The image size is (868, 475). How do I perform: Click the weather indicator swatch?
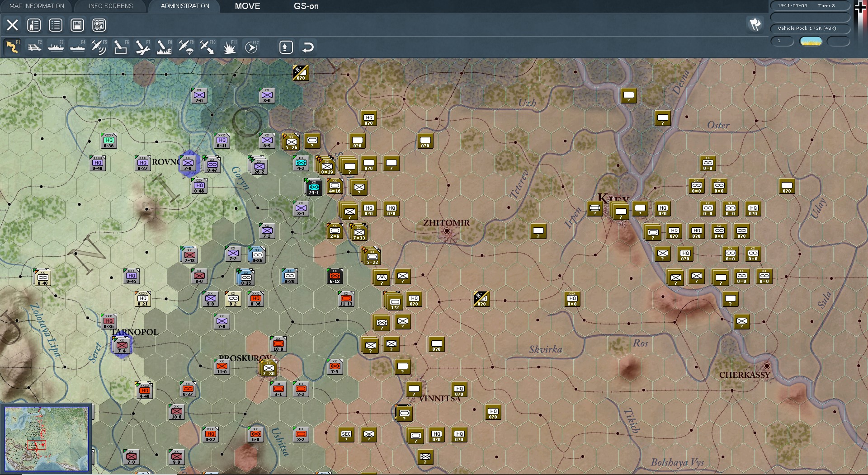click(x=811, y=41)
